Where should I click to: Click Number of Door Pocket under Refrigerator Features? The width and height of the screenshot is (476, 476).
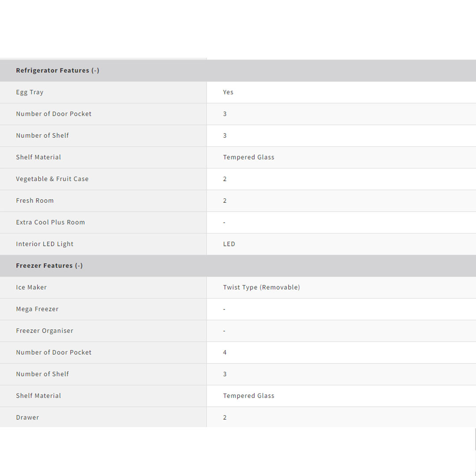tap(54, 114)
